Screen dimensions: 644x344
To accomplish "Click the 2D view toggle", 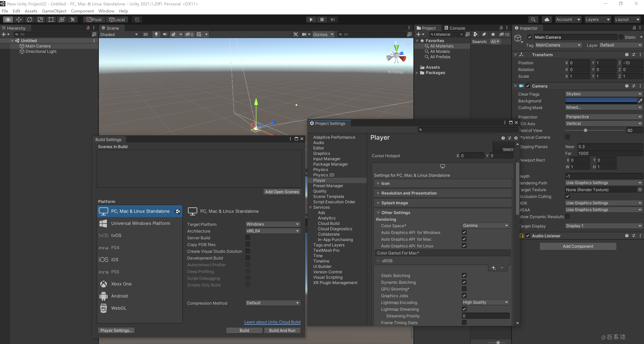I will point(146,34).
